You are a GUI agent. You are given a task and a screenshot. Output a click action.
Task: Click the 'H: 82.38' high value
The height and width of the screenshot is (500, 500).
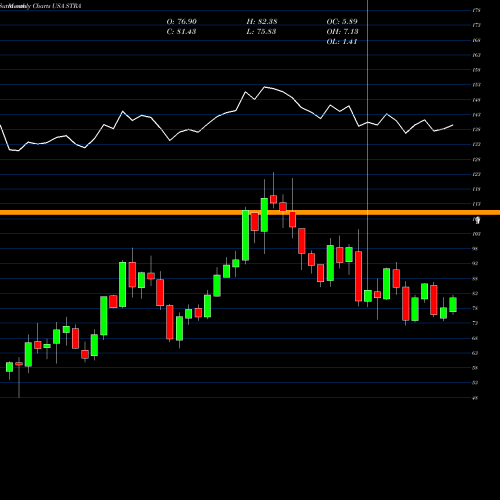pyautogui.click(x=262, y=22)
